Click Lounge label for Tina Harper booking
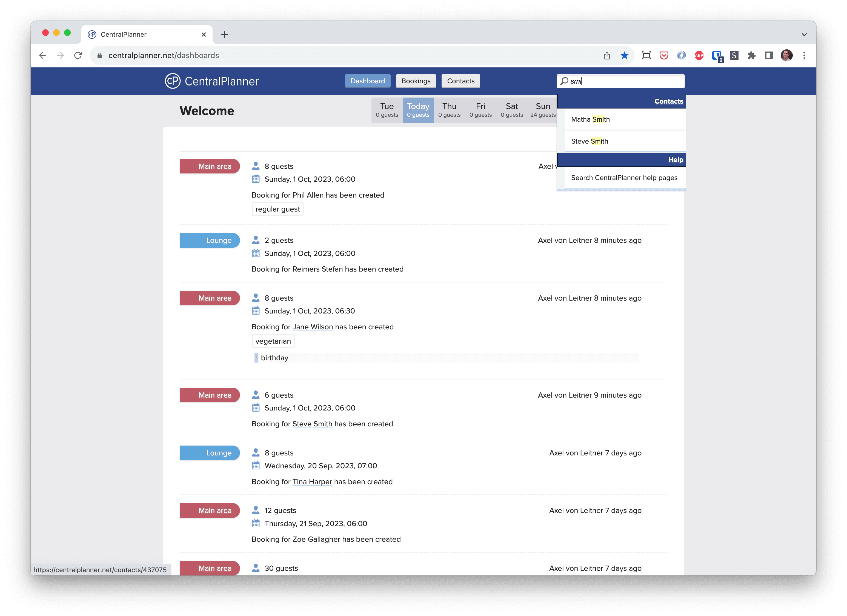The height and width of the screenshot is (616, 847). [x=210, y=453]
